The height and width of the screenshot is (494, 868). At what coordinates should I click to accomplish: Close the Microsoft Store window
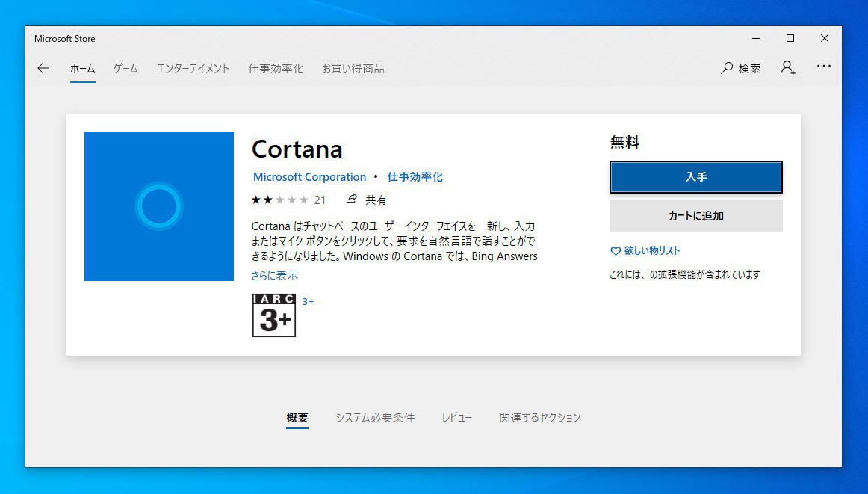[824, 38]
